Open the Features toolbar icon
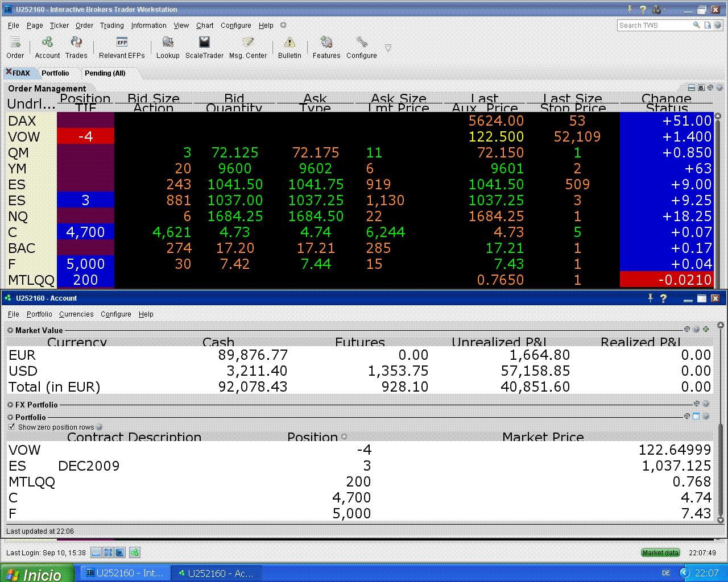This screenshot has width=728, height=582. point(326,43)
